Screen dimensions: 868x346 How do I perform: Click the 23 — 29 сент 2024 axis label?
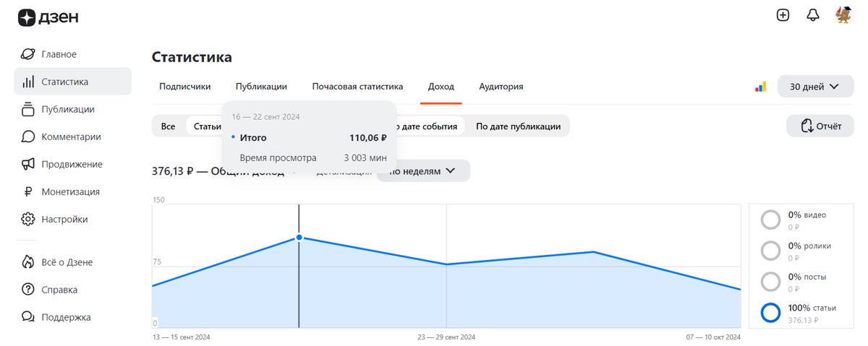coord(446,337)
